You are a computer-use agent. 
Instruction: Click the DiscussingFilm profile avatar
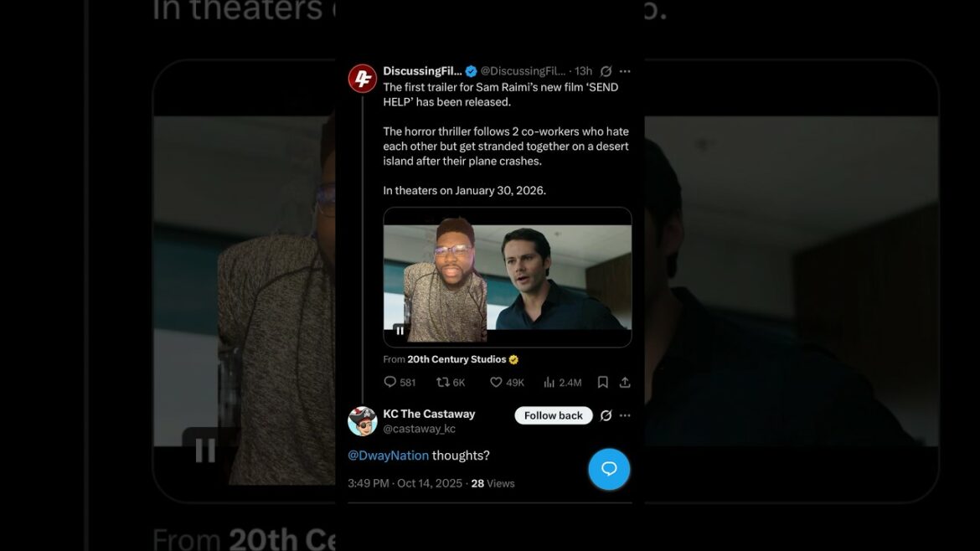(x=362, y=79)
